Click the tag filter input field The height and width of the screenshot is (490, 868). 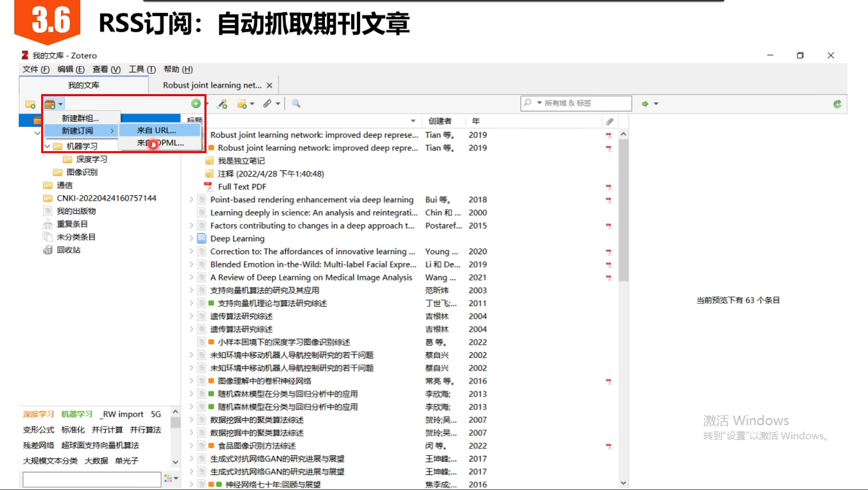tap(90, 479)
